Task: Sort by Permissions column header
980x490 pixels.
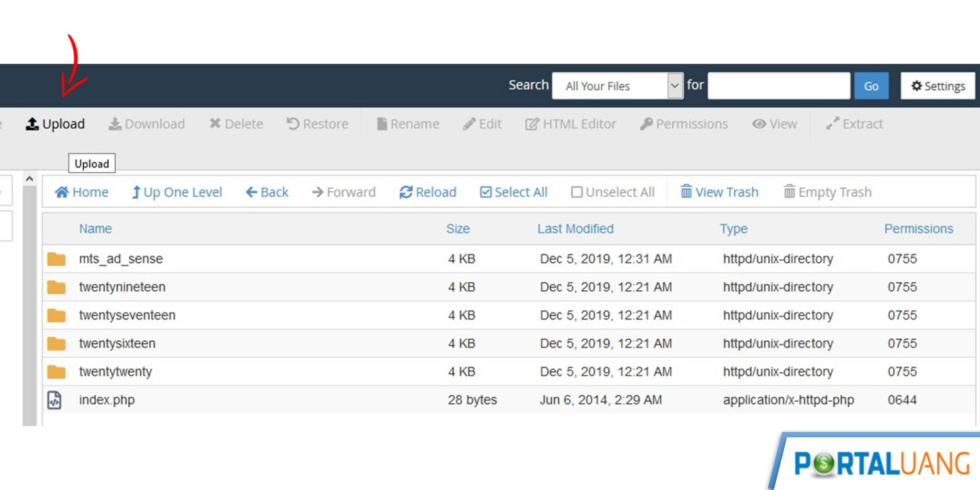Action: click(x=918, y=229)
